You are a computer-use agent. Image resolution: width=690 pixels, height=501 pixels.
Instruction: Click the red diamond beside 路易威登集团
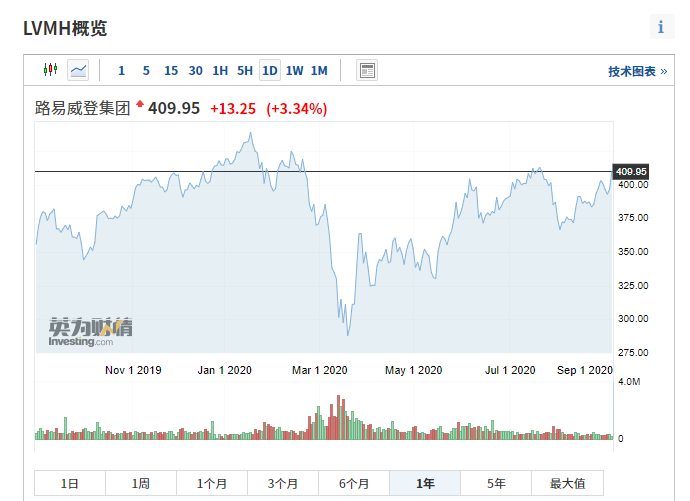click(140, 104)
